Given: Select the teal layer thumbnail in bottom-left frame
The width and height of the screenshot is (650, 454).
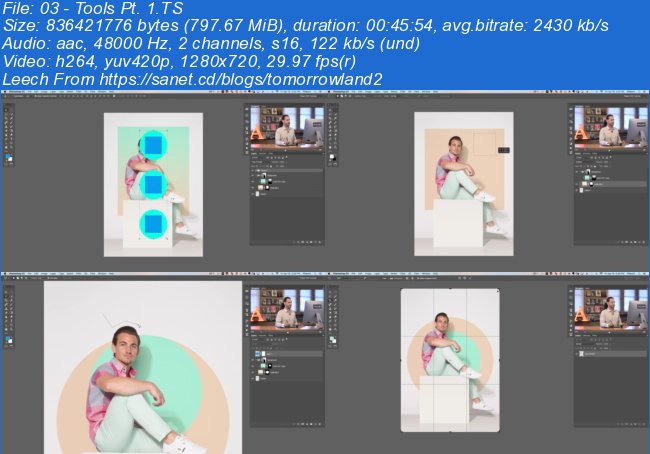Looking at the screenshot, I should [x=263, y=366].
